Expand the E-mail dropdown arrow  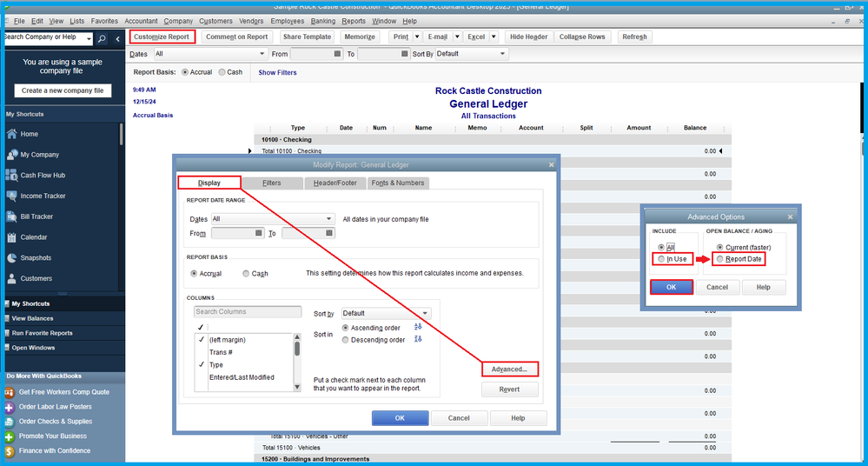[x=457, y=37]
